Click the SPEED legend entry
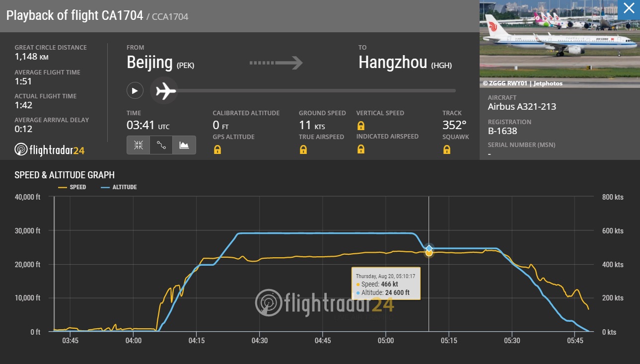The width and height of the screenshot is (640, 364). coord(72,187)
